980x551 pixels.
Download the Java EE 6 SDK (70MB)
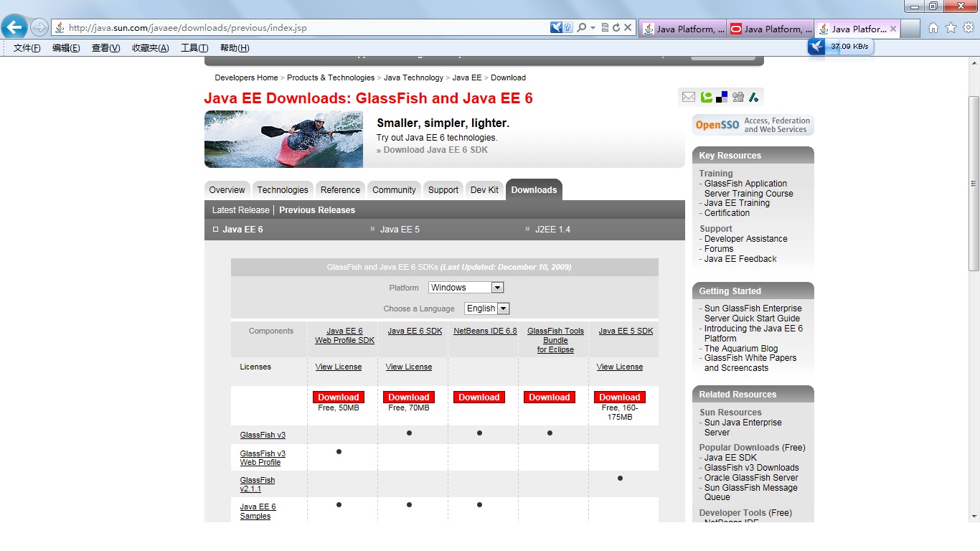click(x=409, y=397)
